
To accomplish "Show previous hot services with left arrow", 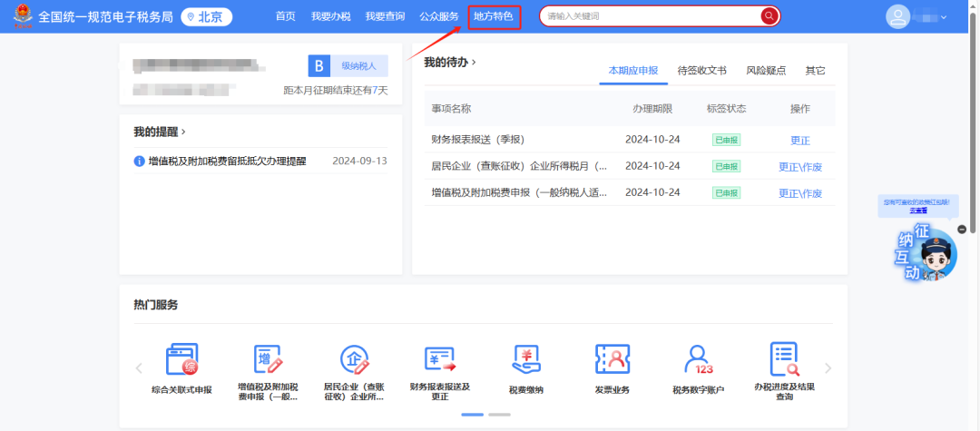I will coord(140,368).
